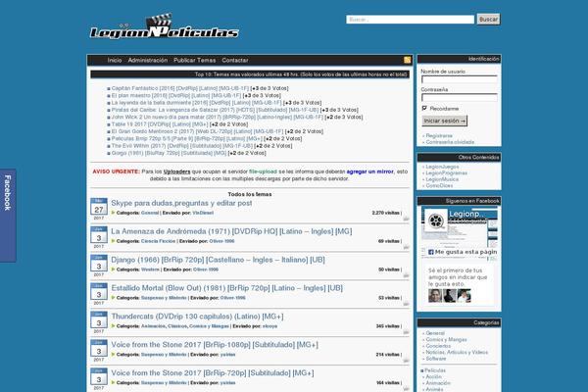
Task: Open the Administración menu item
Action: tap(148, 60)
